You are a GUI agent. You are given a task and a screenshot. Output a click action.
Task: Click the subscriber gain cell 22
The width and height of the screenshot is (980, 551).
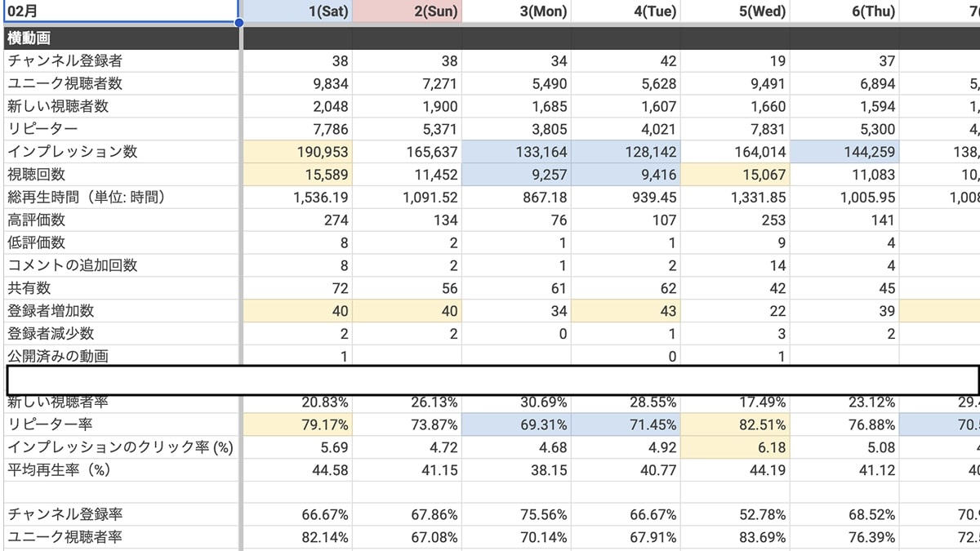tap(736, 311)
